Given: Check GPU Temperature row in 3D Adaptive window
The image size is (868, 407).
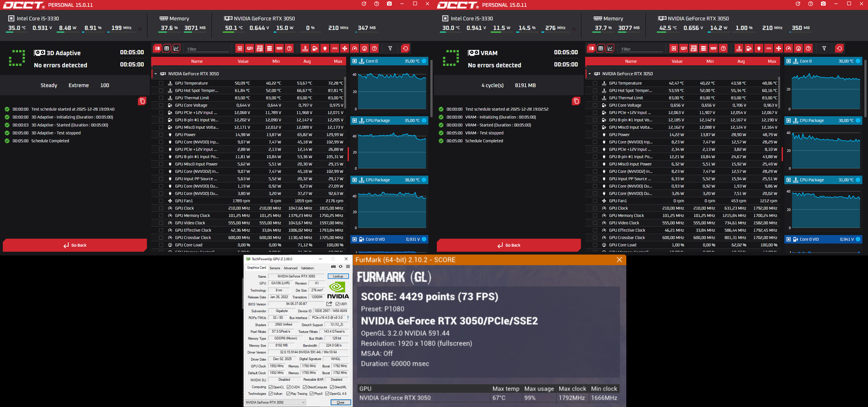Looking at the screenshot, I should [161, 83].
